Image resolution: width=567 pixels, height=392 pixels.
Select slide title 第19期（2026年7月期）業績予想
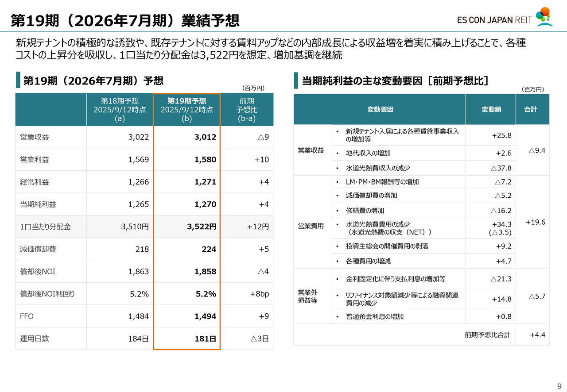[x=125, y=20]
